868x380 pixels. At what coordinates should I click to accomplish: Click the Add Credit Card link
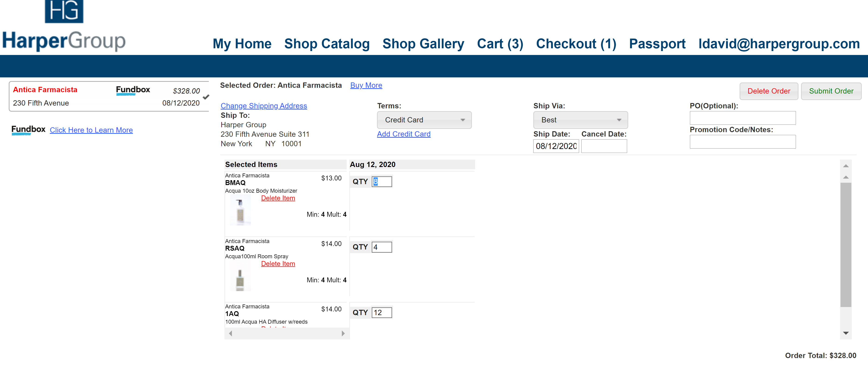click(403, 134)
